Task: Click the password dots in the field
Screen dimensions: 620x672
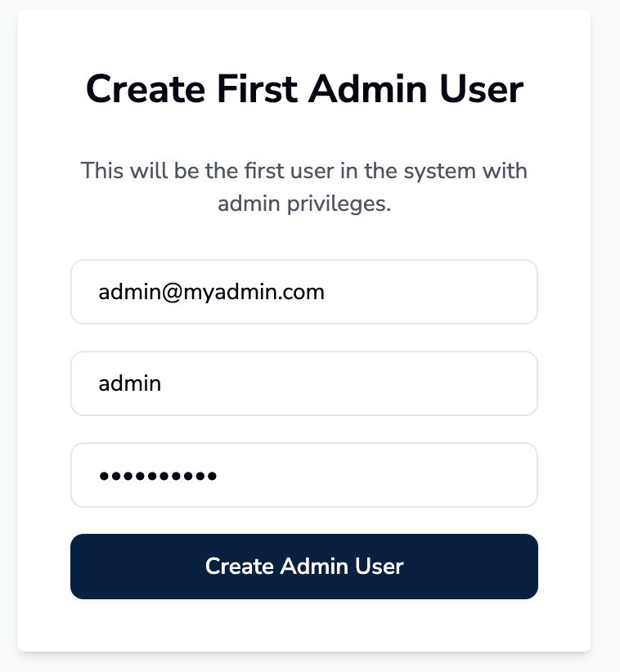Action: (x=158, y=476)
